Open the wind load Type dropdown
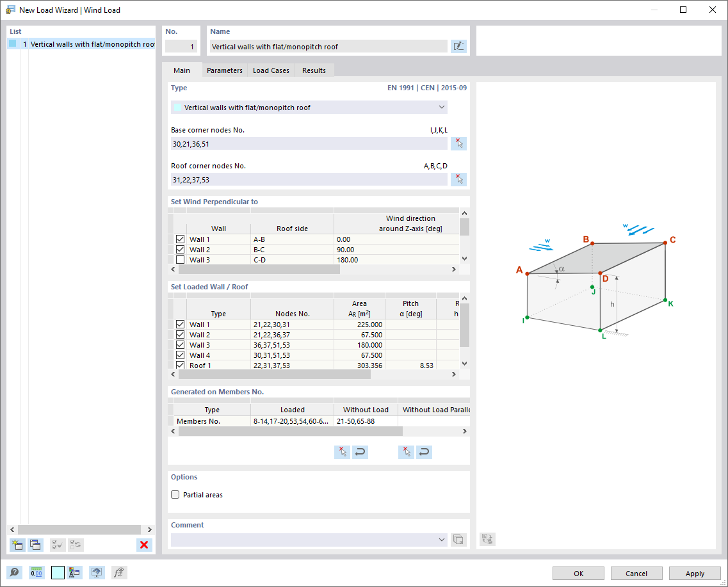 442,107
